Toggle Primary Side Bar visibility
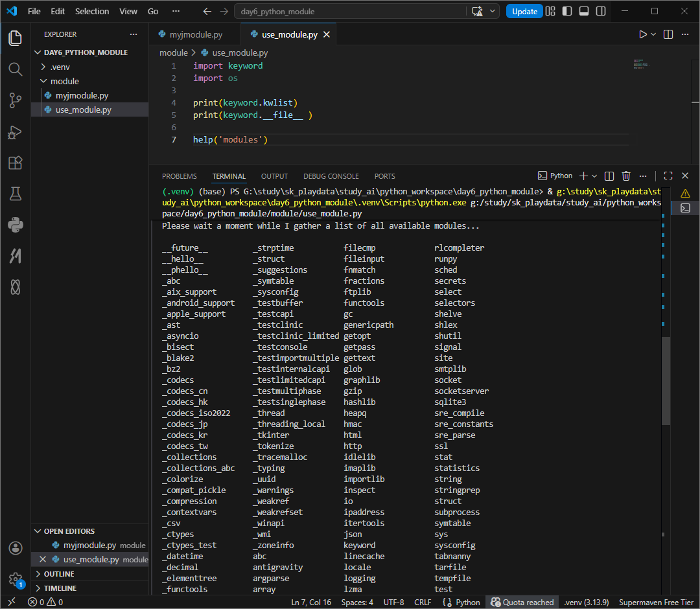 pos(567,11)
